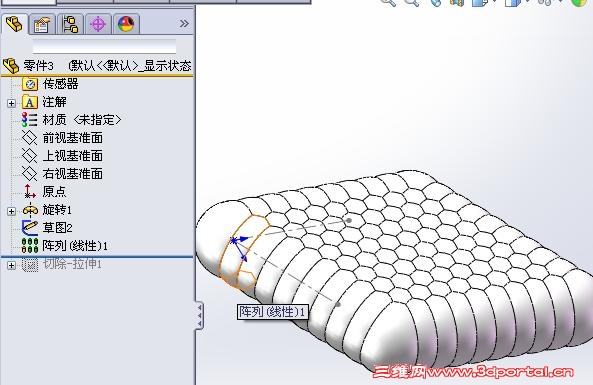Select the 原点 origin item
The height and width of the screenshot is (385, 593).
coord(45,192)
